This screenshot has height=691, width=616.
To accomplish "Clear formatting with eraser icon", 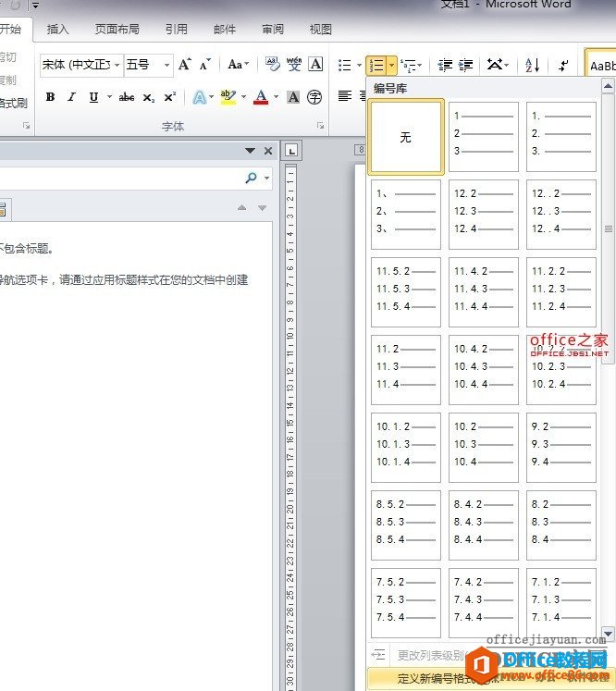I will [272, 65].
